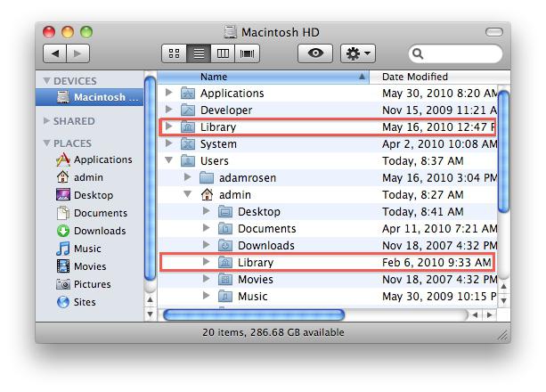Select the System folder icon
This screenshot has width=546, height=392.
coord(188,144)
